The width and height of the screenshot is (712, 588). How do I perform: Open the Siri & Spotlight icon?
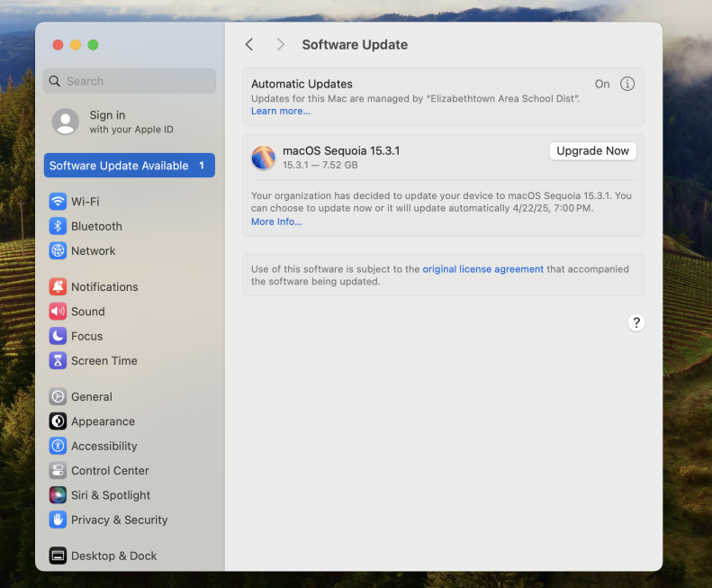pos(58,495)
